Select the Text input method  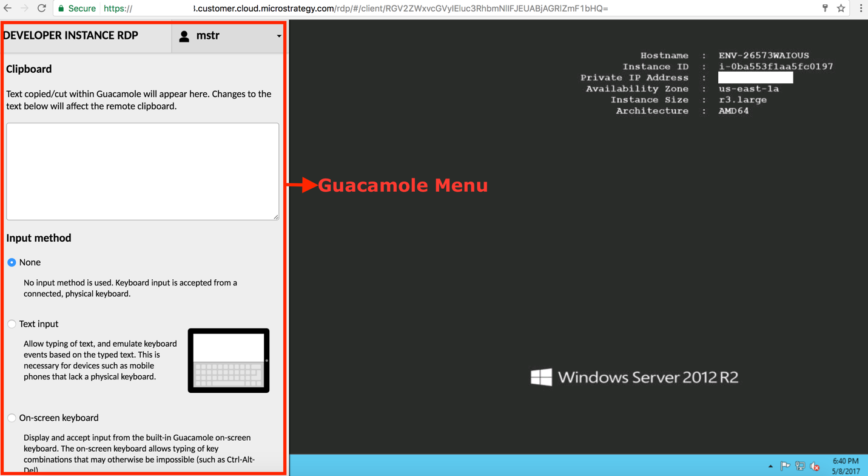[12, 324]
